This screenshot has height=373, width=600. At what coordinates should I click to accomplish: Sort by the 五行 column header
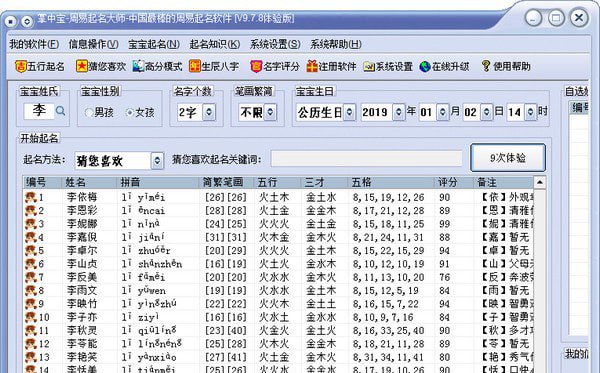coord(277,182)
